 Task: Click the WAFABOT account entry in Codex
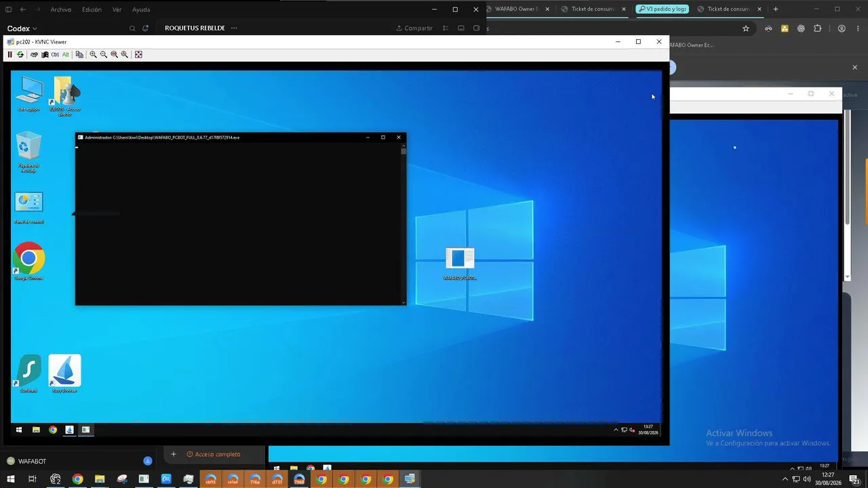pyautogui.click(x=26, y=462)
